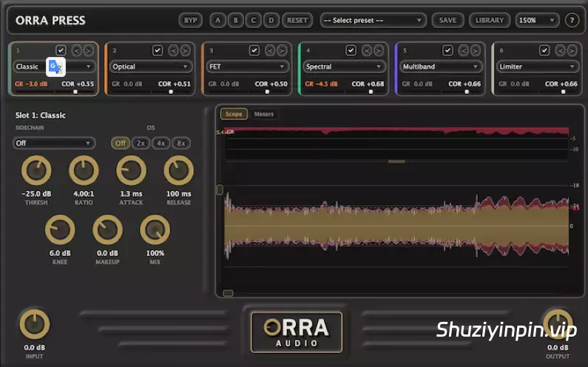Set oversampling to 2x

click(141, 143)
